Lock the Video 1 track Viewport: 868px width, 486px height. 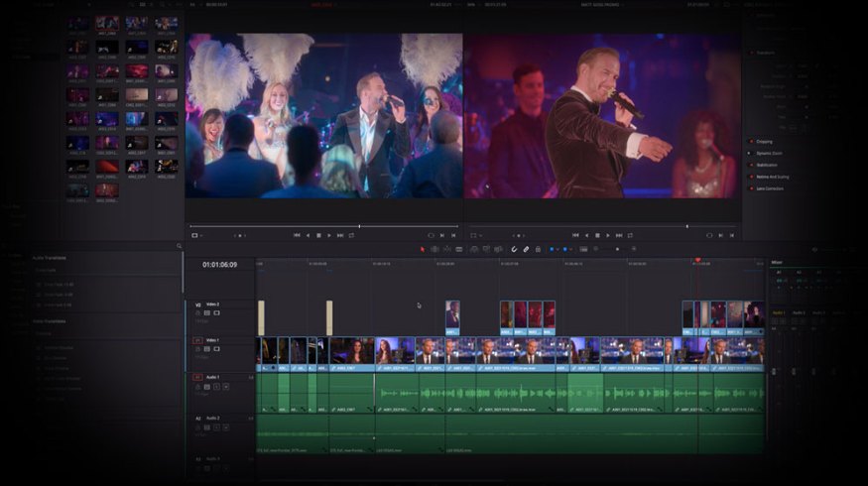coord(197,350)
